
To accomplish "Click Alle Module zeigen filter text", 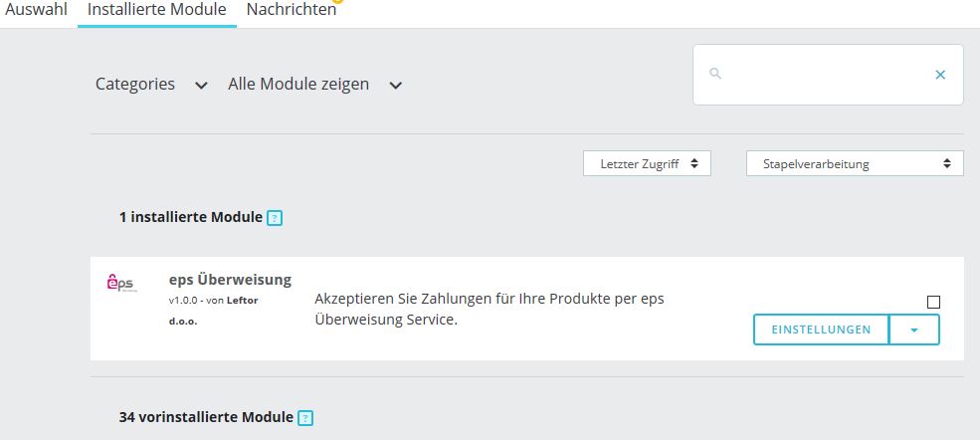I will [298, 84].
